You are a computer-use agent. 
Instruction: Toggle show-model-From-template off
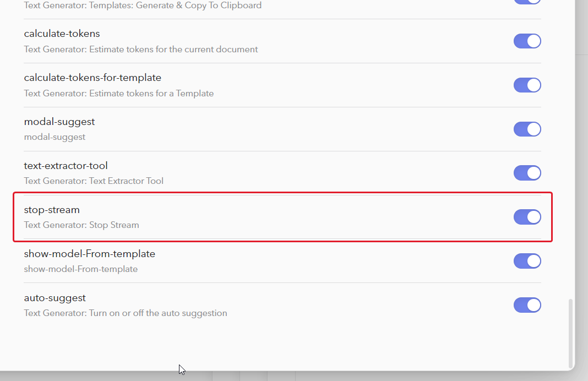tap(527, 261)
